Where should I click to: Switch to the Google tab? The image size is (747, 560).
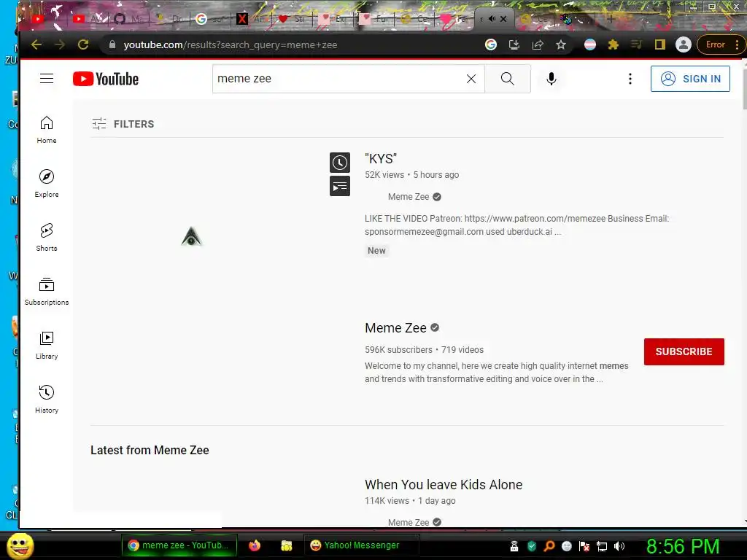click(211, 19)
